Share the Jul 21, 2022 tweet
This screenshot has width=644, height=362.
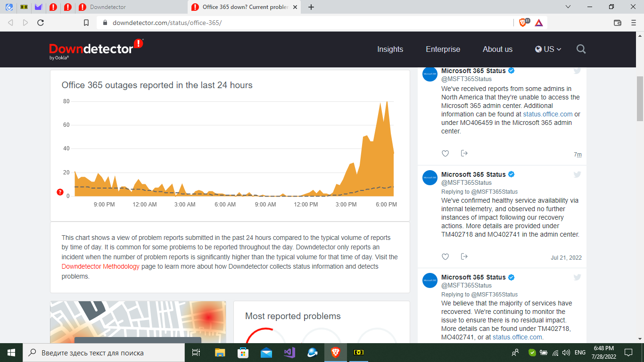(x=464, y=256)
